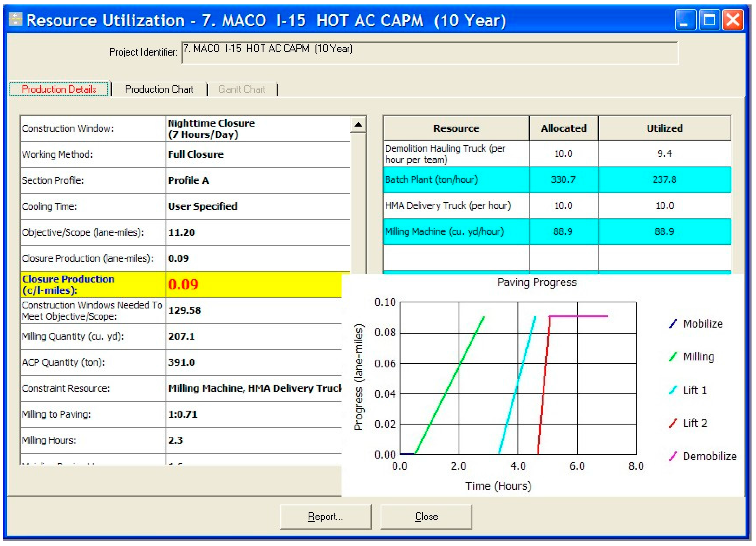The image size is (756, 546).
Task: Click the Mobilize legend line icon
Action: point(673,324)
